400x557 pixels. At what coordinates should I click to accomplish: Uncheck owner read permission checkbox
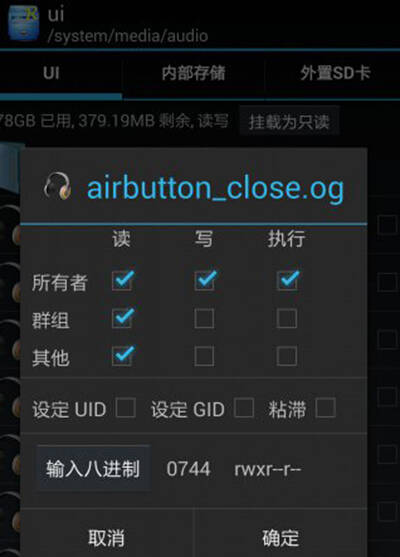pos(123,280)
